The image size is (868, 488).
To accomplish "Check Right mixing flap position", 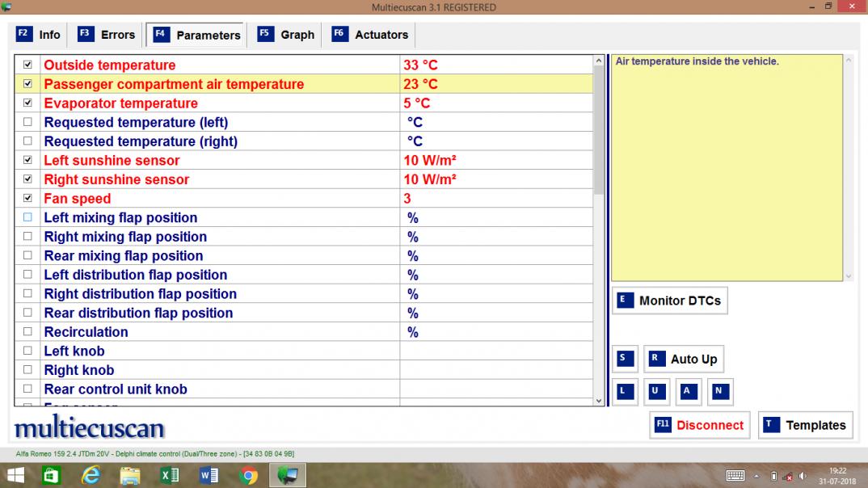I will tap(27, 236).
